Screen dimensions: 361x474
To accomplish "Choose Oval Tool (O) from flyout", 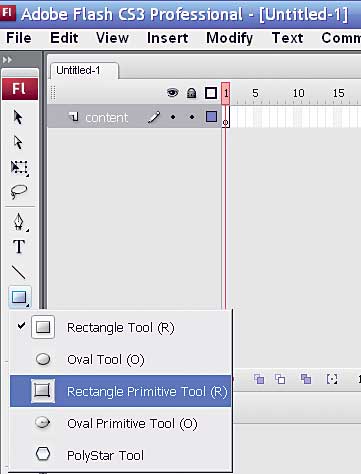I will click(x=120, y=360).
